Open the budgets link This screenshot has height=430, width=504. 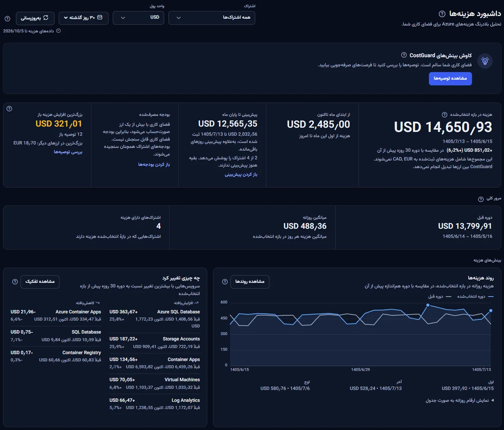click(154, 165)
